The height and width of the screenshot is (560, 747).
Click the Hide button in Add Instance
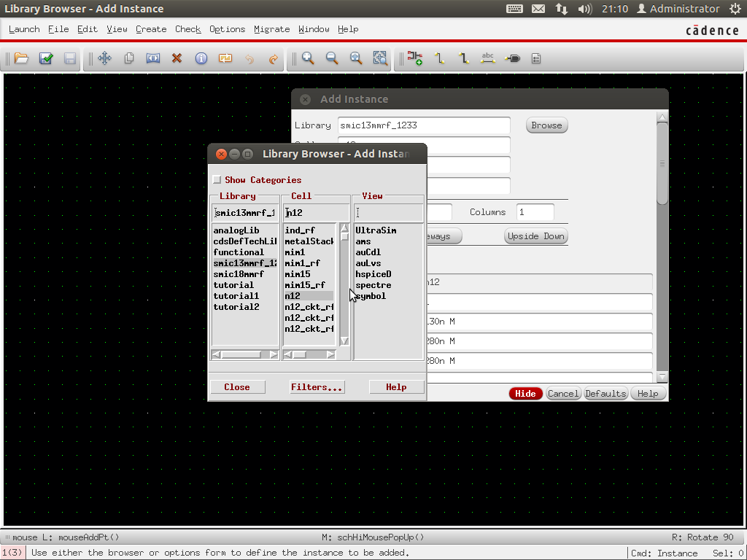pyautogui.click(x=525, y=393)
